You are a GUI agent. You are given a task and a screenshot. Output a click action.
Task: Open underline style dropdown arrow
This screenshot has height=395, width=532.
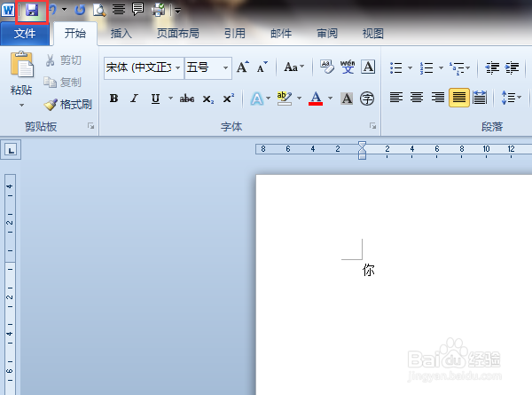(170, 99)
